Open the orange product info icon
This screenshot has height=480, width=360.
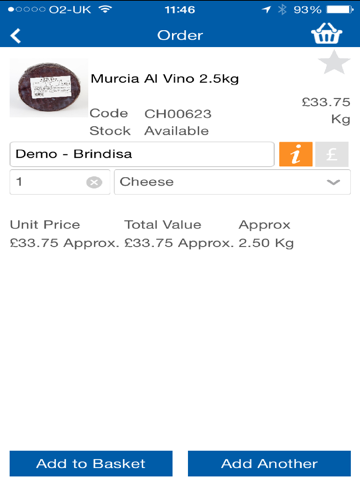[296, 154]
